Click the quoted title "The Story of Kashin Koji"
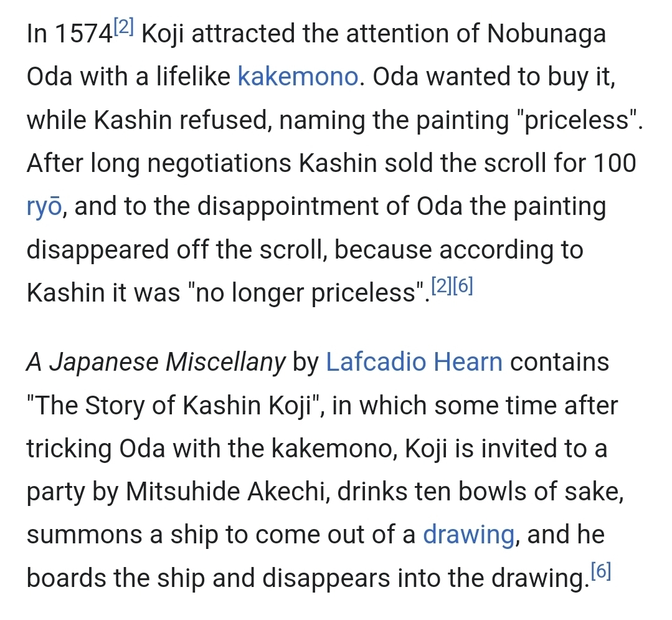The image size is (672, 620). pos(177,406)
